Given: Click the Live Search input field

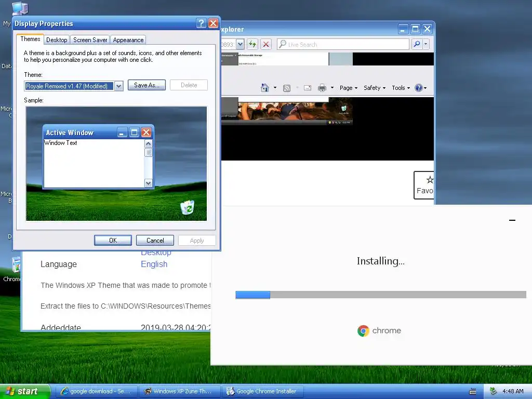Looking at the screenshot, I should [343, 45].
